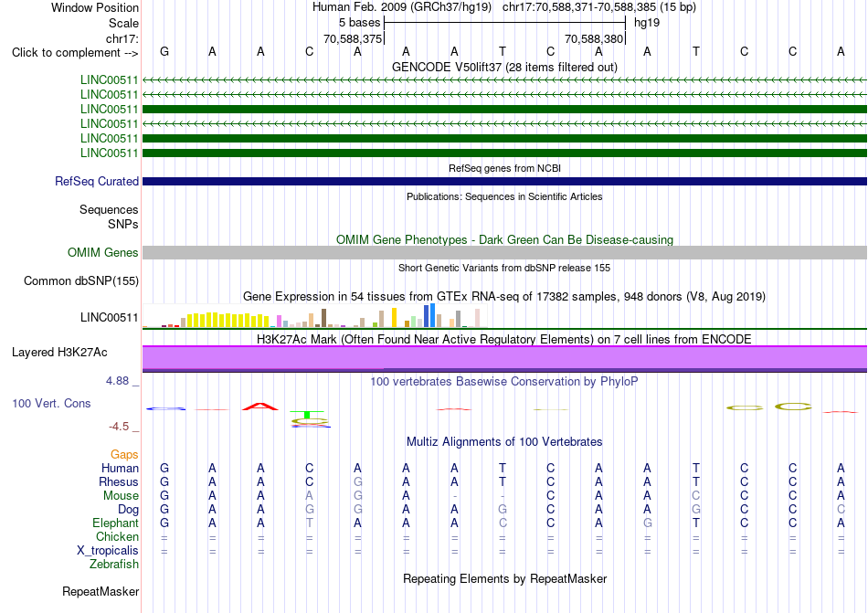
Task: Open the OMIM Genes track label
Action: point(103,253)
